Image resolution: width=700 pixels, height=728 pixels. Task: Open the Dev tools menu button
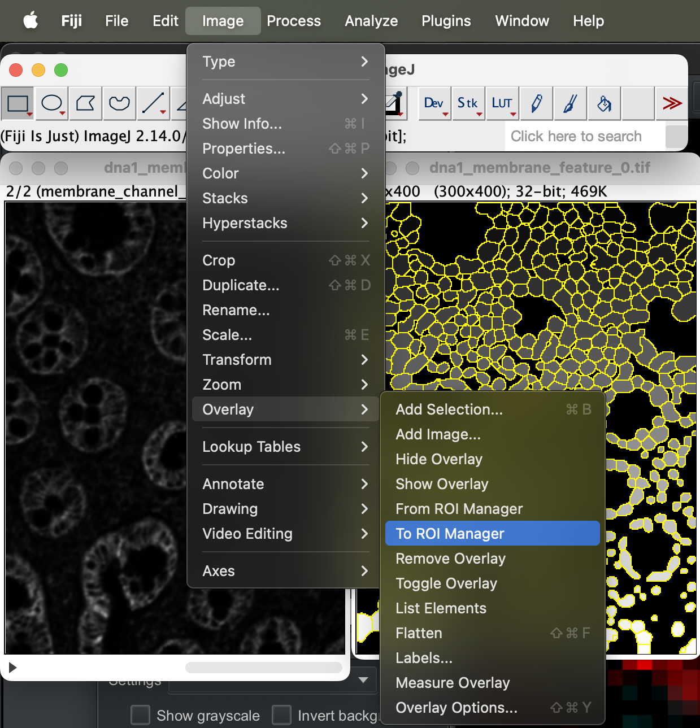pos(434,103)
